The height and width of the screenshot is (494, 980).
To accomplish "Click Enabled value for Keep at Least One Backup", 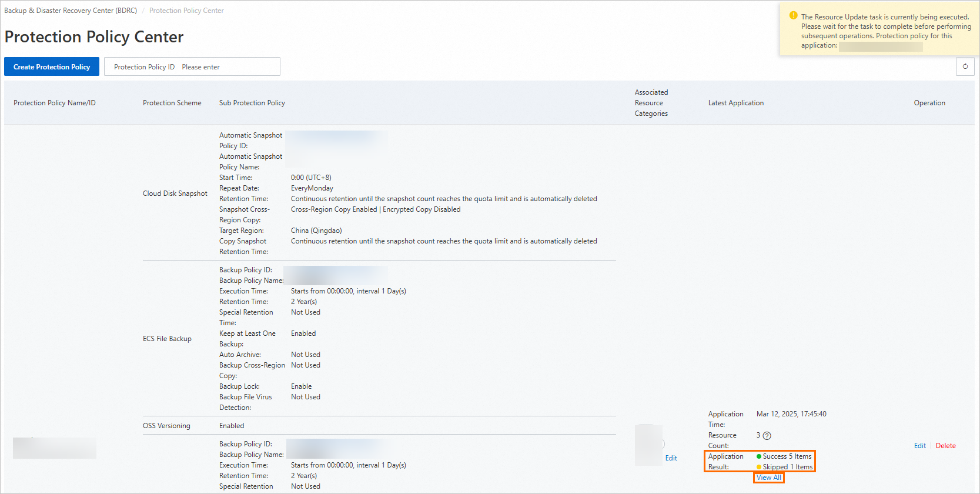I will tap(303, 333).
